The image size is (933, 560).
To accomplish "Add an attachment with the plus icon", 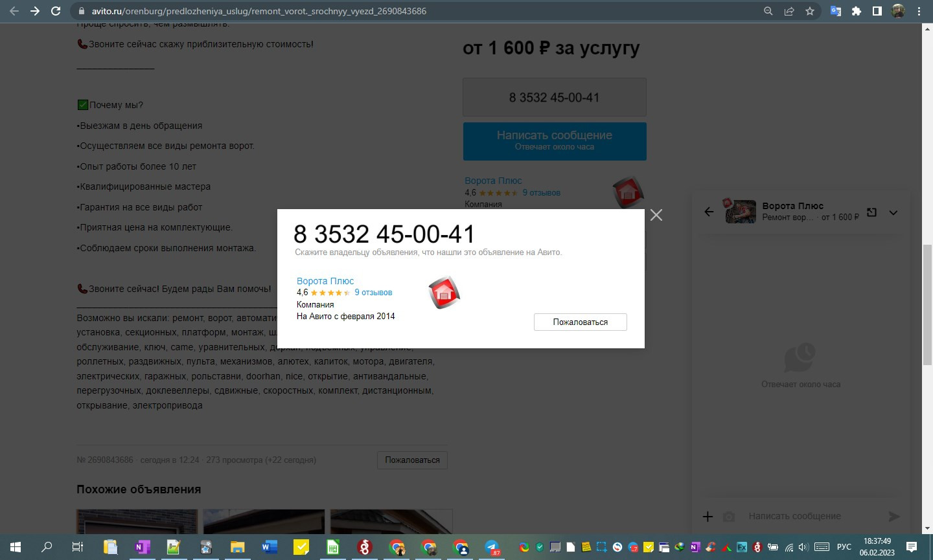I will [708, 516].
